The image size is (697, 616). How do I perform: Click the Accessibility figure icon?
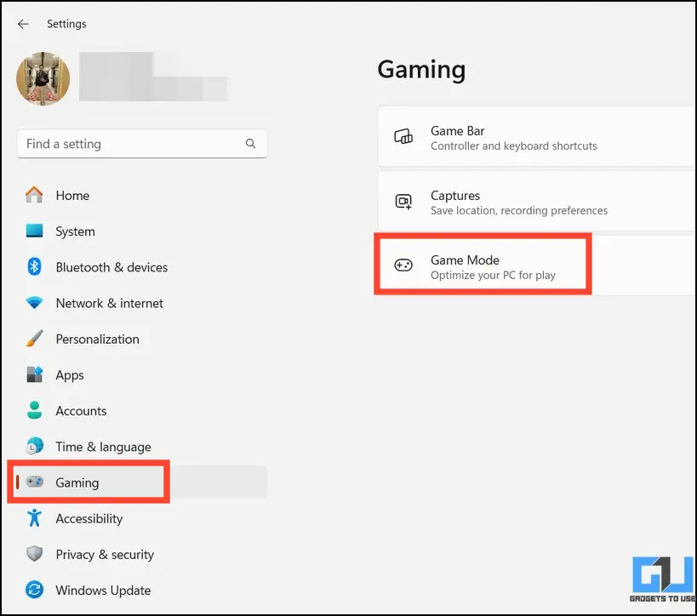coord(34,518)
